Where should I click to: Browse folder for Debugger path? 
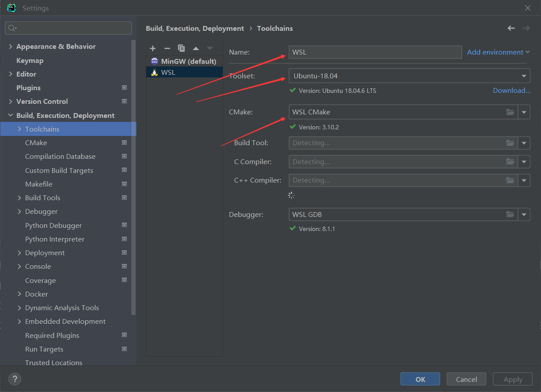tap(510, 215)
